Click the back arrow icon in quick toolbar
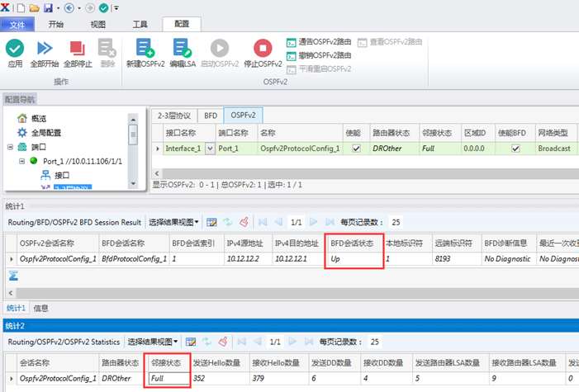Viewport: 579px width, 392px height. [69, 7]
